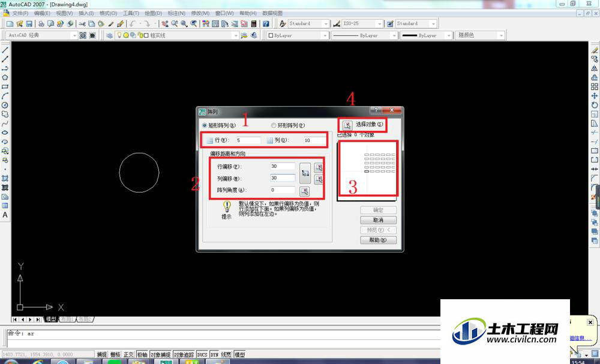600x364 pixels.
Task: Select the Circle draw tool
Action: [x=5, y=105]
